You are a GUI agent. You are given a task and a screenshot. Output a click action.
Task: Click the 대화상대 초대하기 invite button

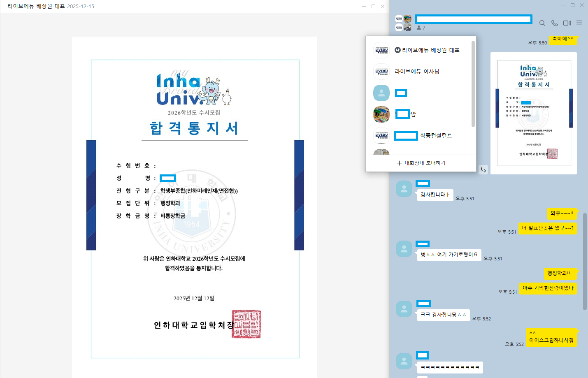click(421, 163)
